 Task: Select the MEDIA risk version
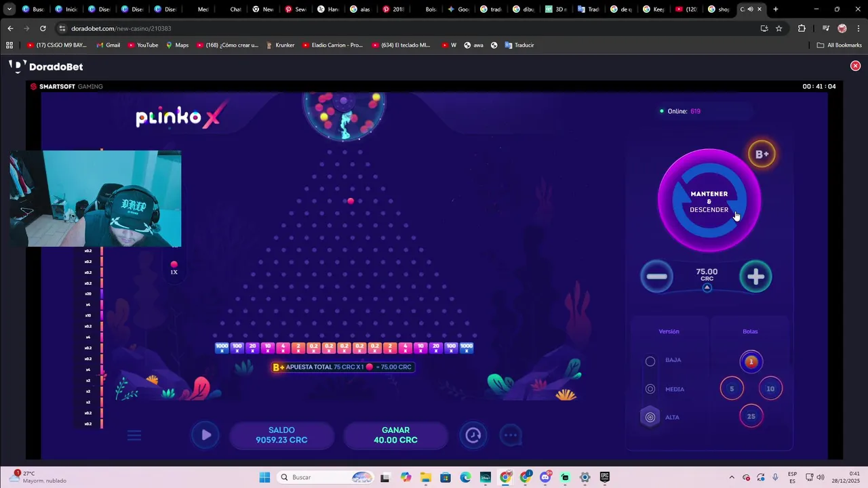pyautogui.click(x=650, y=389)
